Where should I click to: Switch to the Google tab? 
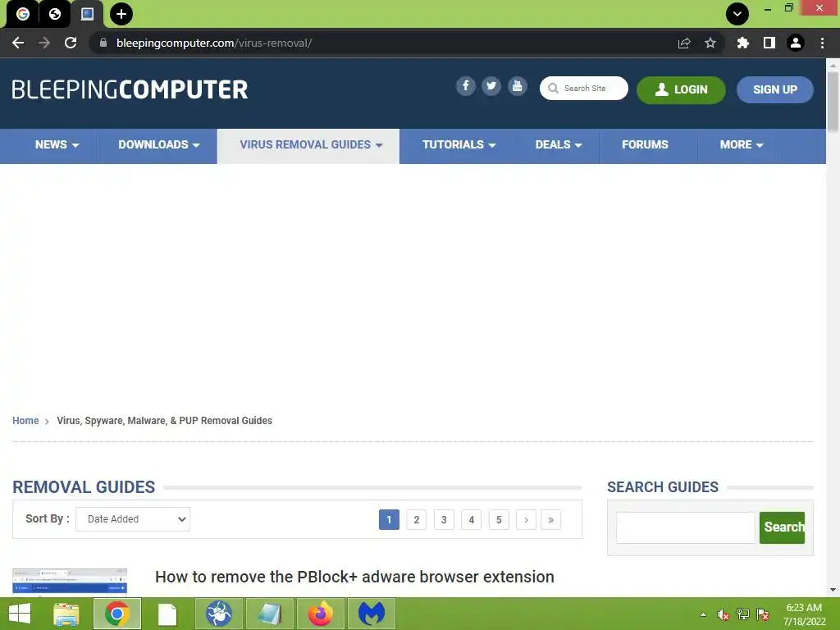click(x=22, y=14)
